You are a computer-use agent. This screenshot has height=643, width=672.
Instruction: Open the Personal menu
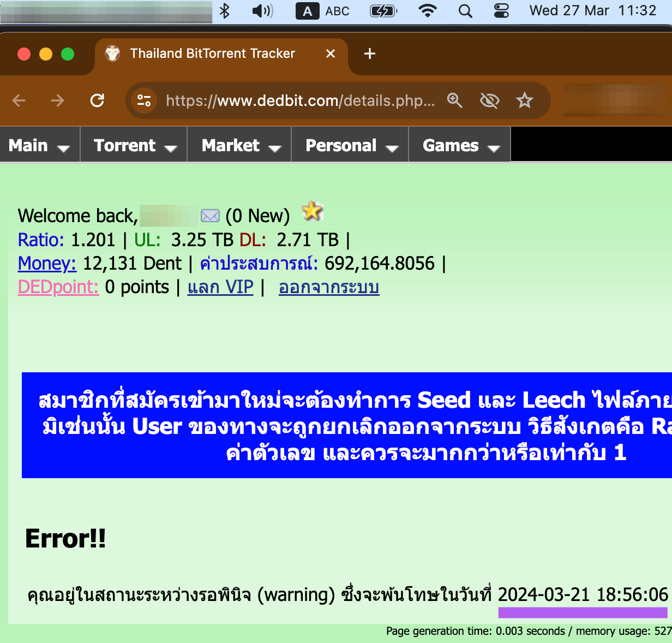[x=351, y=146]
